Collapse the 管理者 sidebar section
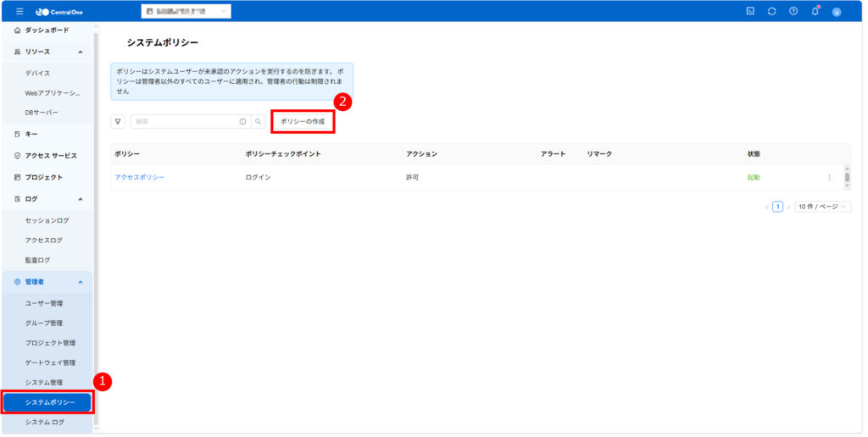The width and height of the screenshot is (868, 437). [80, 282]
